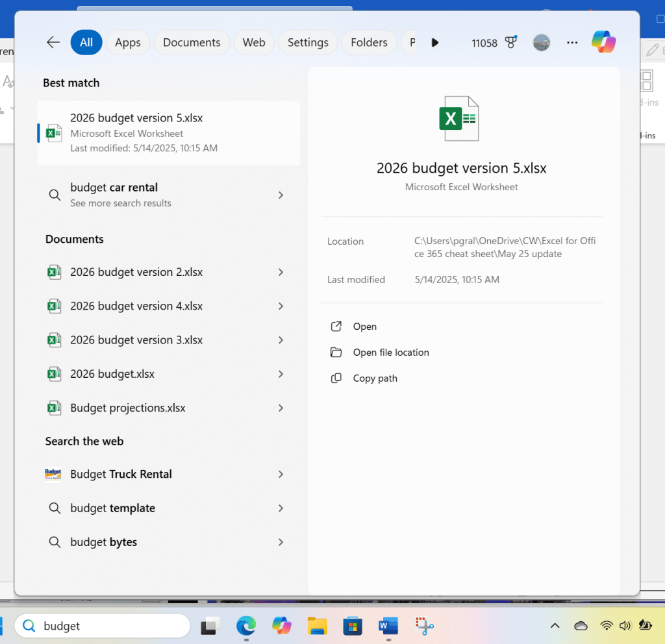Expand options for 2026 budget version 2.xlsx
The image size is (665, 644).
[281, 272]
